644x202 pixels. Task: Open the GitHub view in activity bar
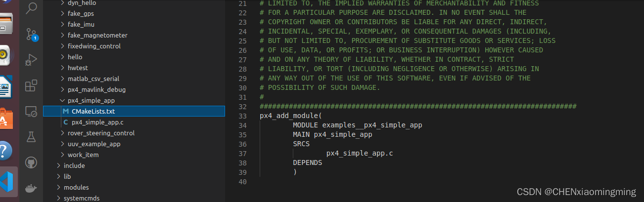click(31, 162)
